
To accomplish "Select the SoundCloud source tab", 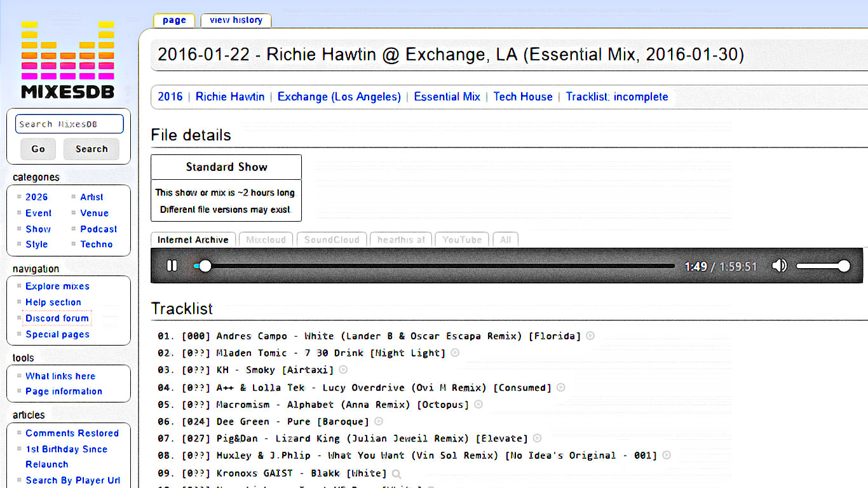I will point(331,240).
